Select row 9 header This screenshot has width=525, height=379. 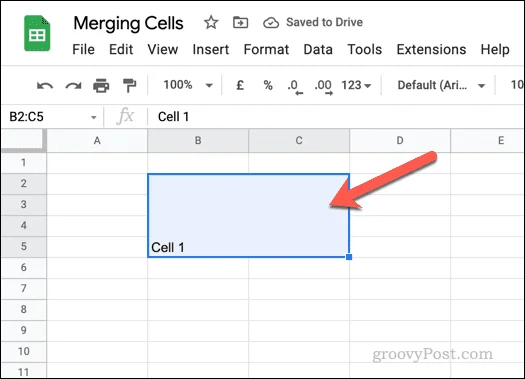(x=23, y=330)
